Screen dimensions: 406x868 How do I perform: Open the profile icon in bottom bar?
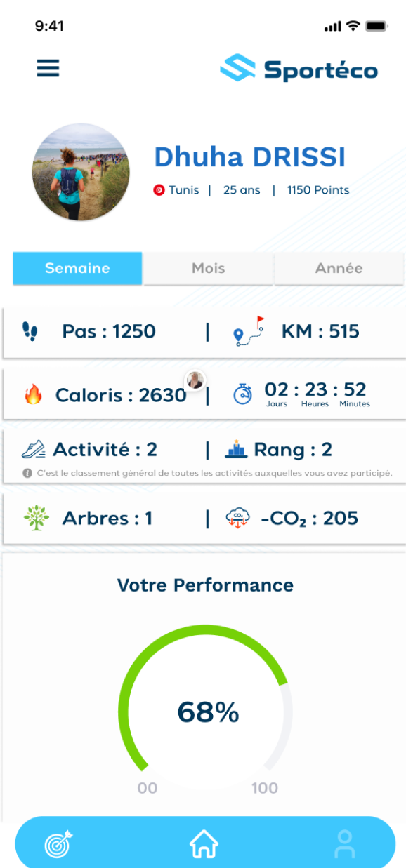(346, 844)
